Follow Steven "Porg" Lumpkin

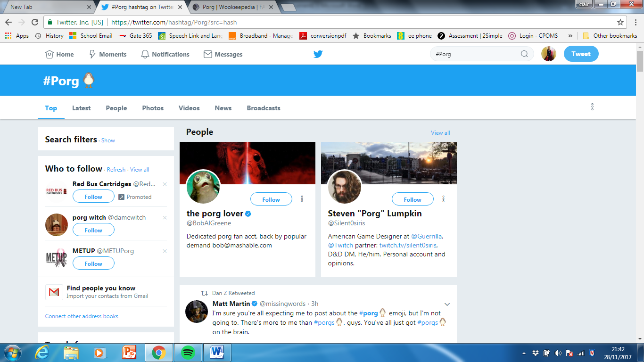coord(413,199)
